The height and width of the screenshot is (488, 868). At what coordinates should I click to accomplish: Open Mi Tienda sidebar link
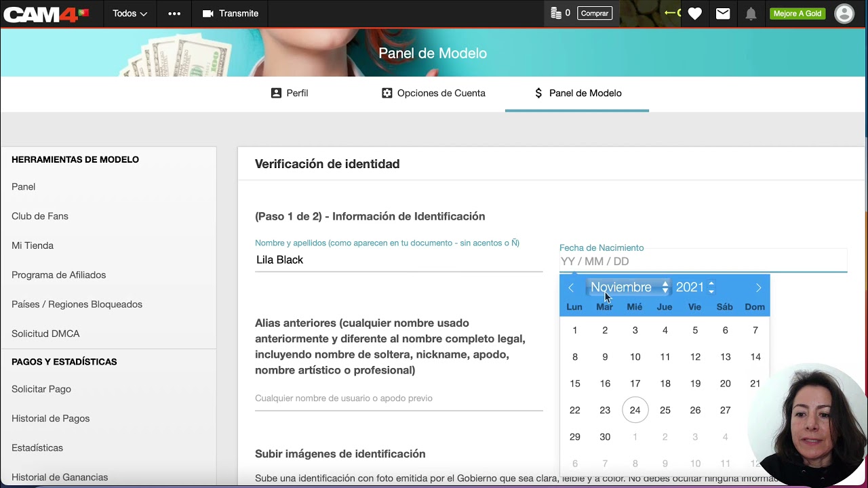coord(33,245)
